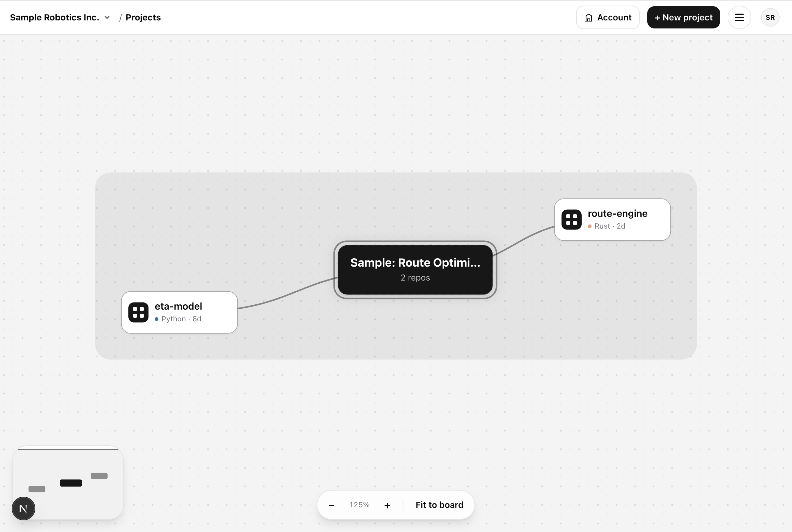Viewport: 792px width, 532px height.
Task: Click the Account button
Action: [608, 17]
